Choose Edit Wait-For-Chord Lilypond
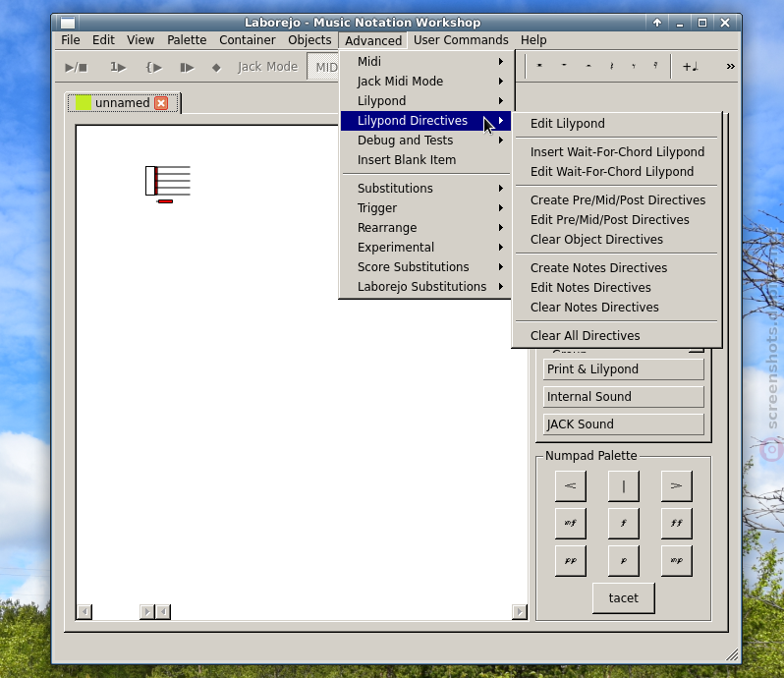This screenshot has height=678, width=784. [617, 172]
